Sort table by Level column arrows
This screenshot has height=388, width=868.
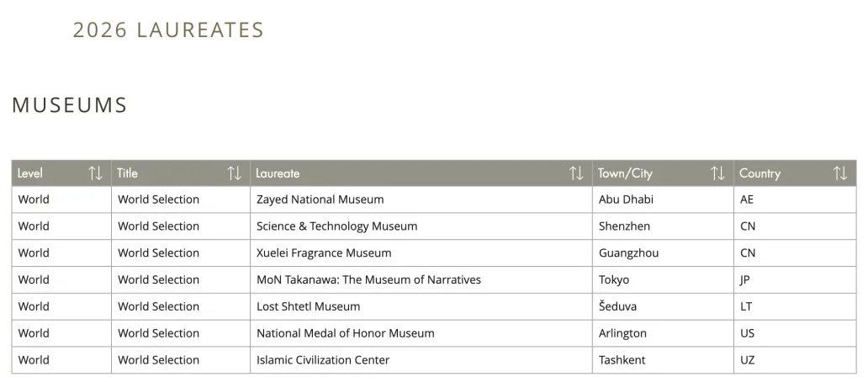coord(95,173)
